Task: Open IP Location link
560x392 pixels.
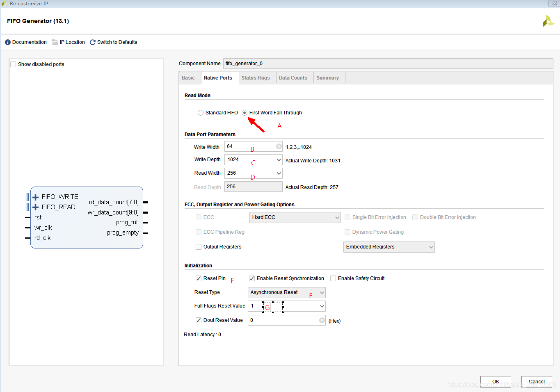Action: (72, 42)
